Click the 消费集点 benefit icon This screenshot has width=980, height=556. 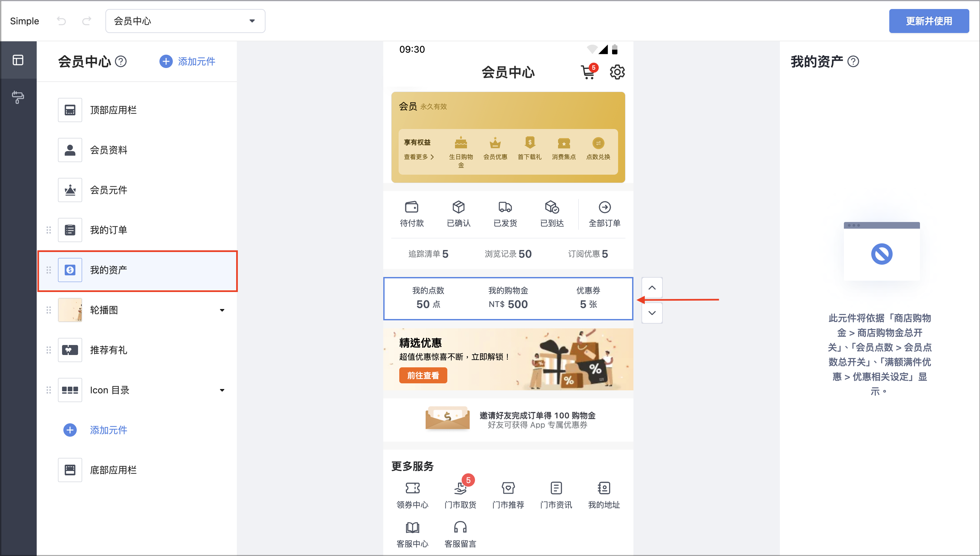(x=564, y=143)
